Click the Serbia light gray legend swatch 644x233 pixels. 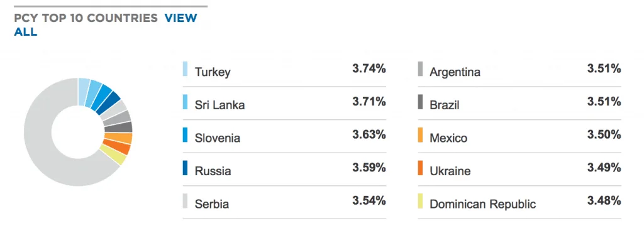coord(186,201)
